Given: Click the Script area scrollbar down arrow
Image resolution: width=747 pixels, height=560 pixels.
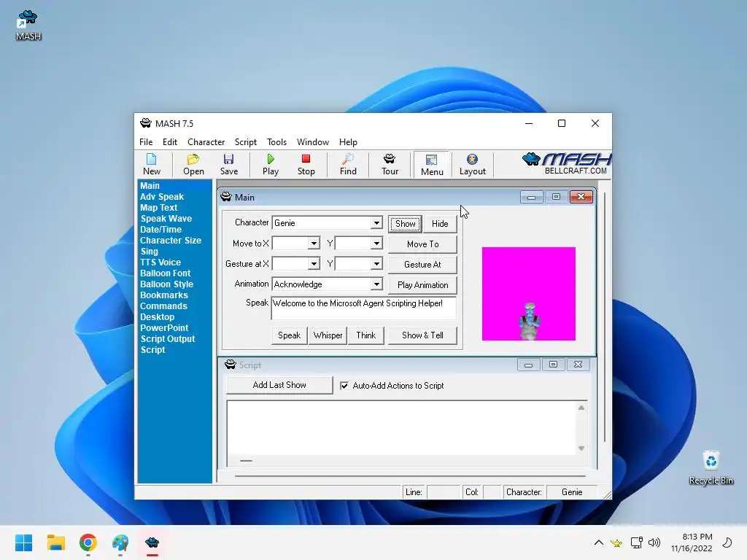Looking at the screenshot, I should [581, 448].
